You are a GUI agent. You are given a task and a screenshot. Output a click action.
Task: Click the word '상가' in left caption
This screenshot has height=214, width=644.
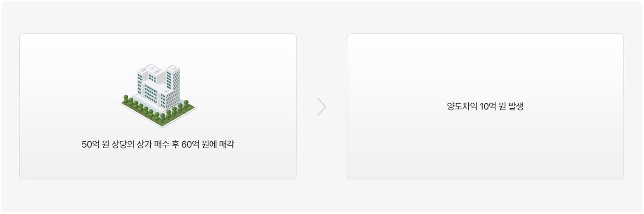[x=145, y=145]
